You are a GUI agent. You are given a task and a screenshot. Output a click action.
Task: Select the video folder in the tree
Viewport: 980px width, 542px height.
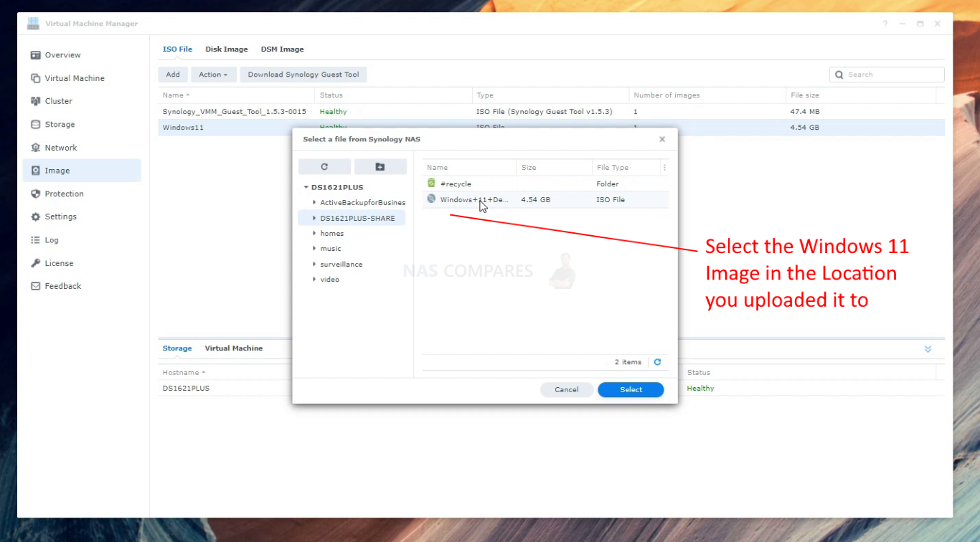click(x=330, y=280)
